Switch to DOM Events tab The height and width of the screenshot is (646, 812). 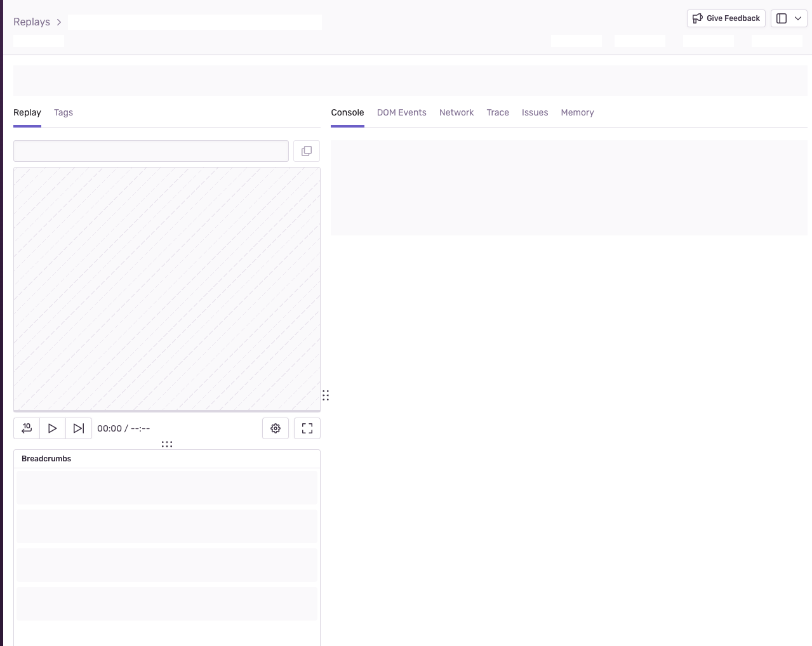point(402,112)
